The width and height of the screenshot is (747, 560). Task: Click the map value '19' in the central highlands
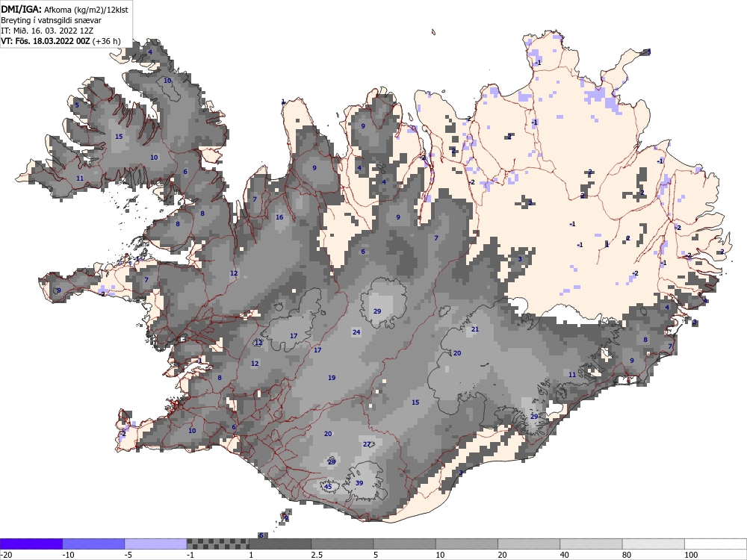332,378
